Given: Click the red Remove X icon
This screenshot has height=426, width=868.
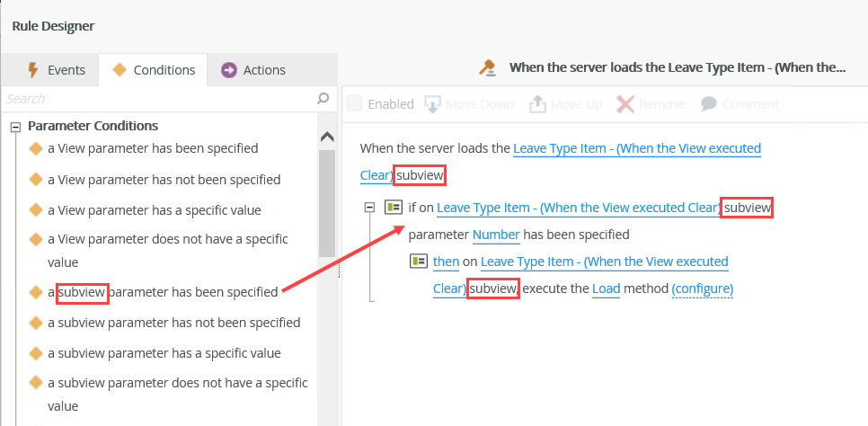Looking at the screenshot, I should click(625, 104).
